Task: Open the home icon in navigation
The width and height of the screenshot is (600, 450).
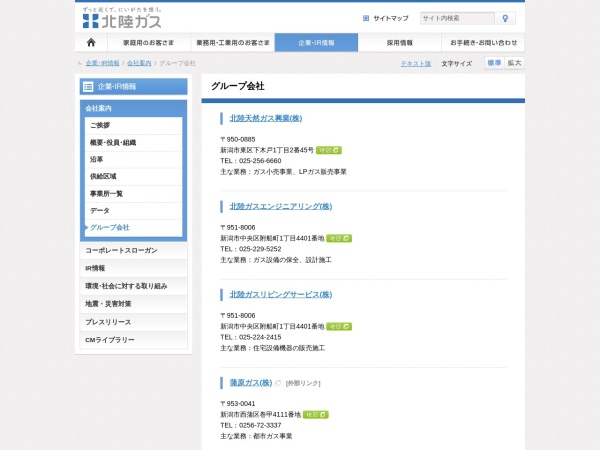Action: pos(91,42)
